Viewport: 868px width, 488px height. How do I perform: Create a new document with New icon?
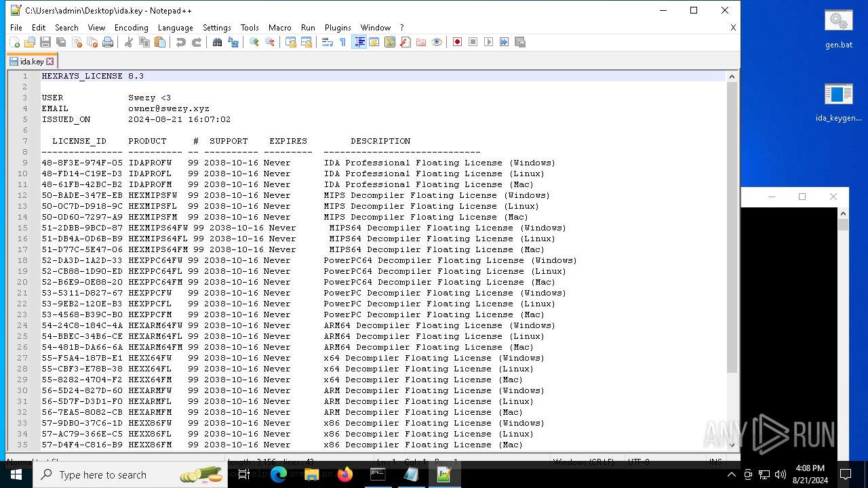tap(14, 42)
